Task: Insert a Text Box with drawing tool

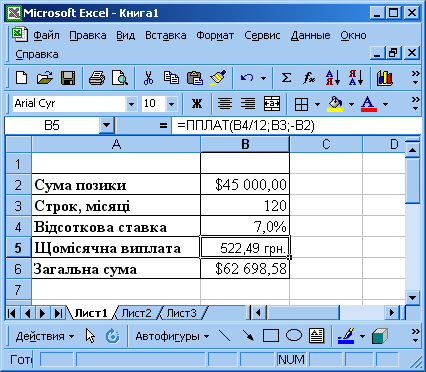Action: tap(316, 336)
